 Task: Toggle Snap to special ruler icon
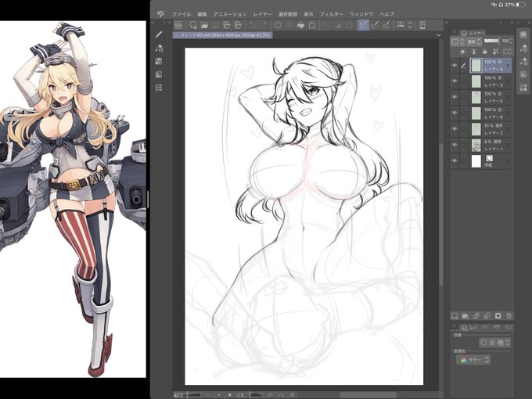(375, 25)
